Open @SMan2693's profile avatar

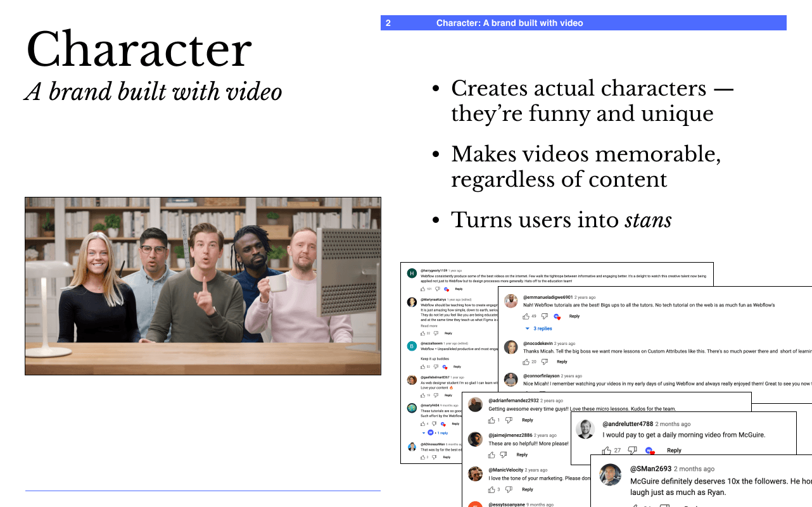pyautogui.click(x=610, y=475)
